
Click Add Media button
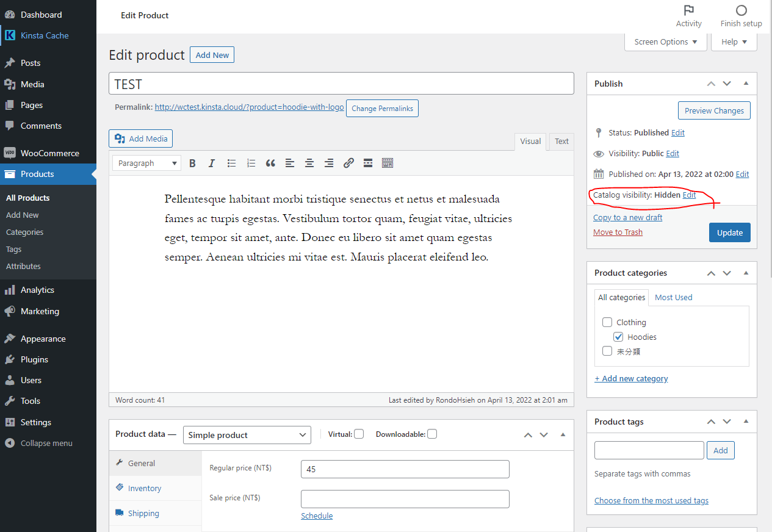click(x=141, y=138)
